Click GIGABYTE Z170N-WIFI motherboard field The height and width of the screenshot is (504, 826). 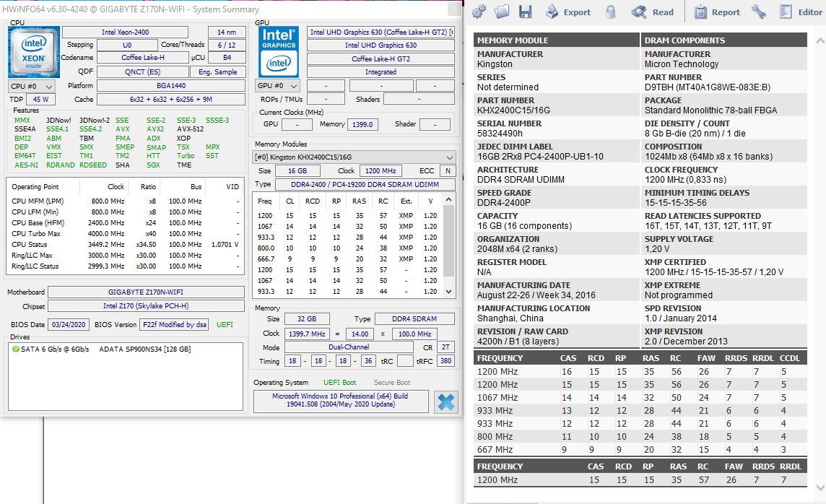point(146,292)
